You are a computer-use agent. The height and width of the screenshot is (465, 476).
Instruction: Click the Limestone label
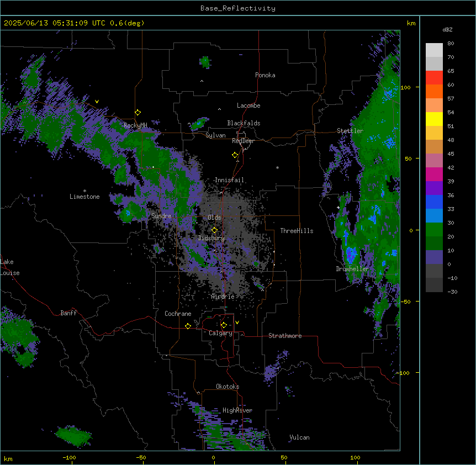84,197
